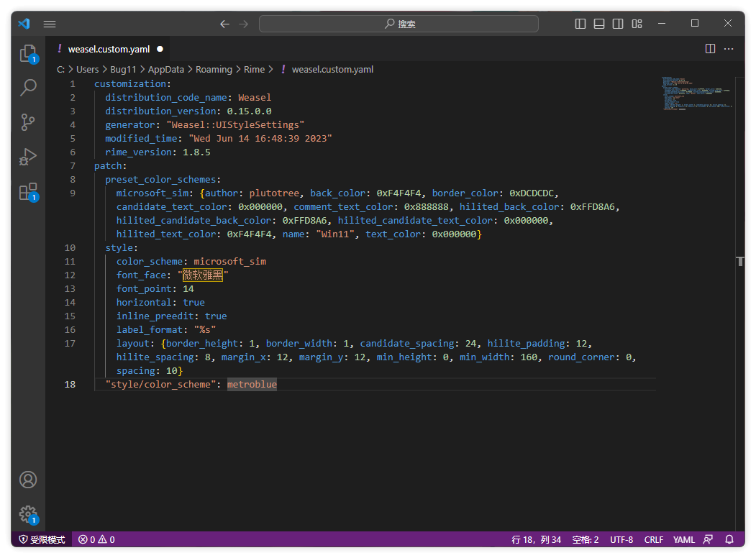Open the editor More Actions ellipsis menu
This screenshot has width=756, height=558.
pos(729,49)
